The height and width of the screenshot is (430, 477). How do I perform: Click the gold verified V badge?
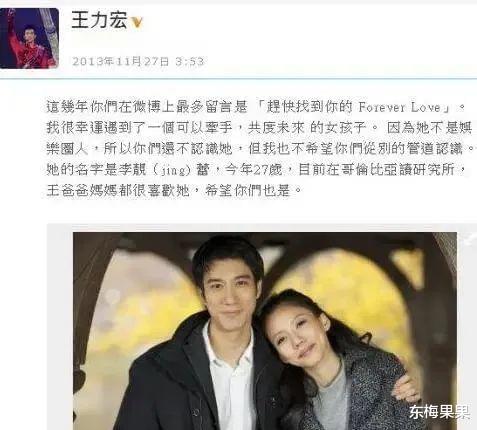pos(137,22)
